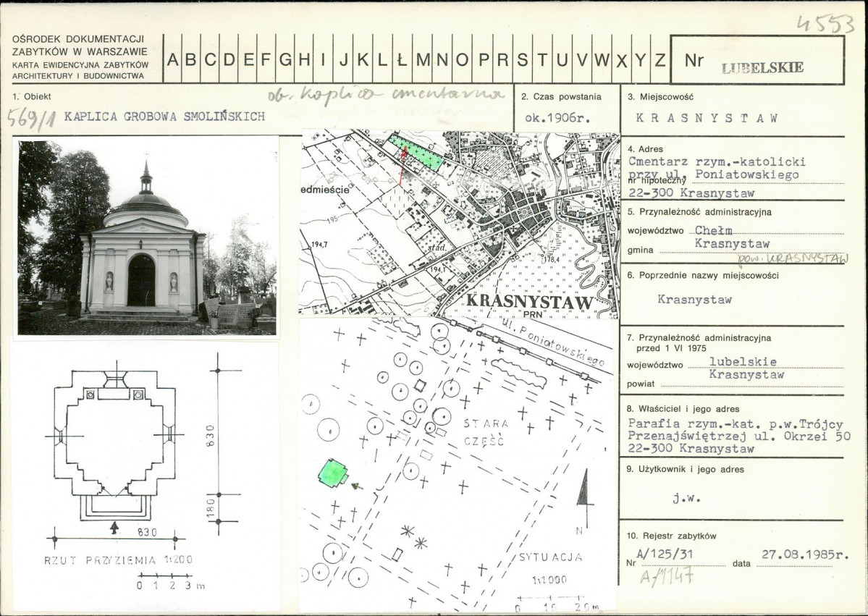Click 'Cmentarz rzym.-katolicki' address line
The height and width of the screenshot is (616, 868).
717,161
